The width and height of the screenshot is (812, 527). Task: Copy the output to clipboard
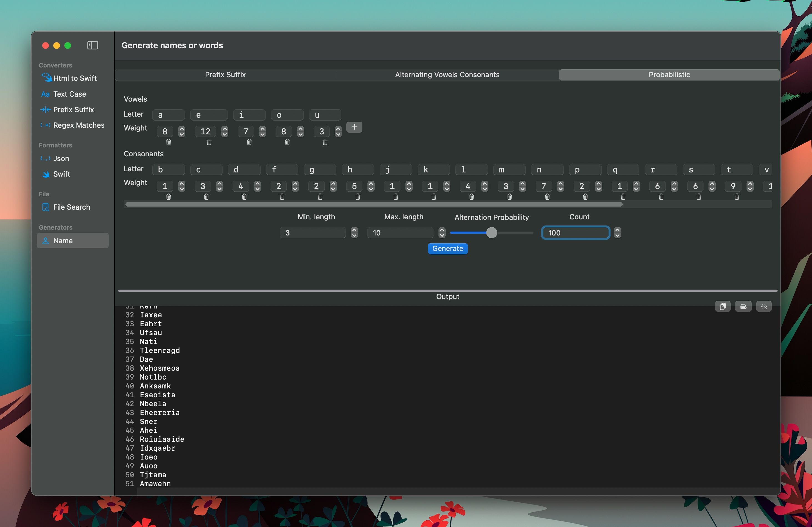723,307
